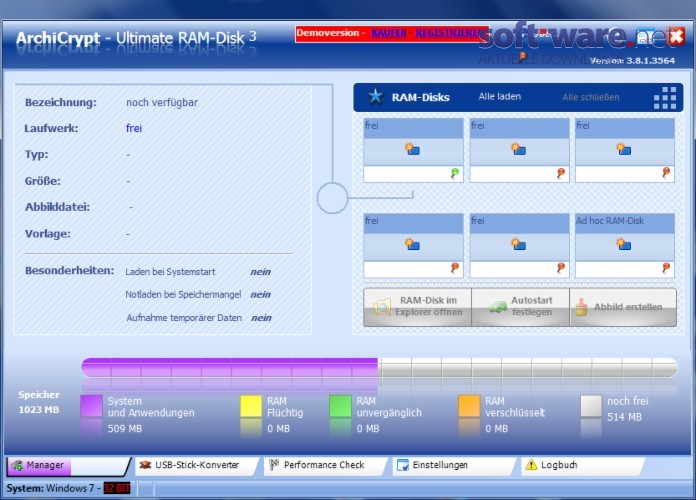Click RAM-Disk im Explorer öffnen button

[x=417, y=306]
